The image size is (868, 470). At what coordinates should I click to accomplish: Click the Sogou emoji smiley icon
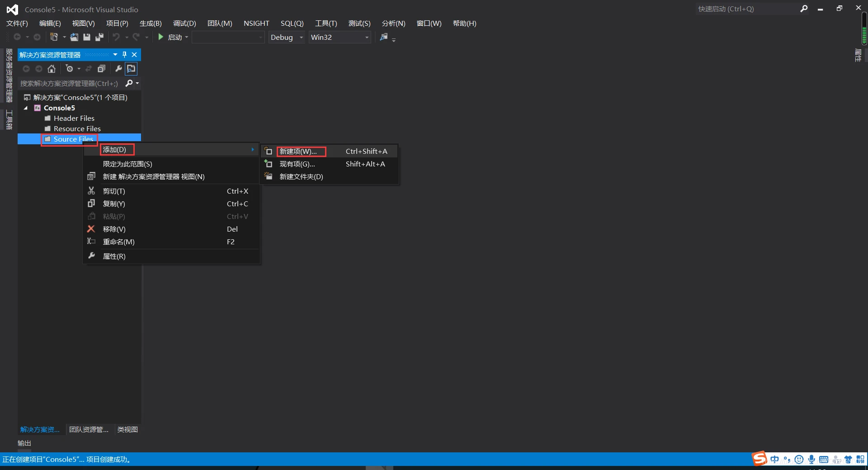pyautogui.click(x=799, y=460)
